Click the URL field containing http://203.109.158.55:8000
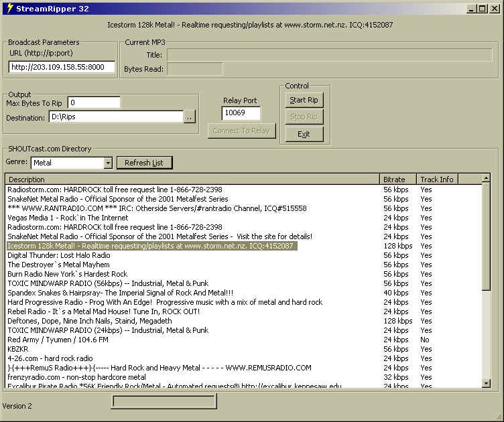 coord(62,67)
